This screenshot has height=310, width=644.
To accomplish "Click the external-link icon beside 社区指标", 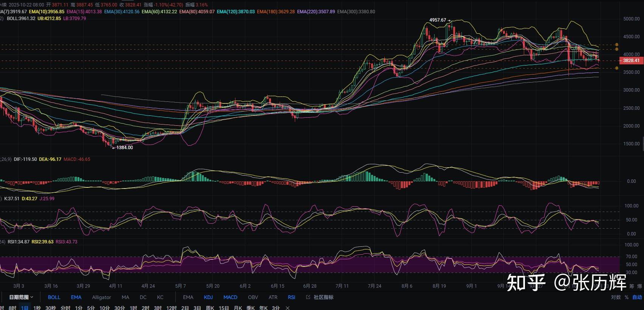I will [308, 297].
